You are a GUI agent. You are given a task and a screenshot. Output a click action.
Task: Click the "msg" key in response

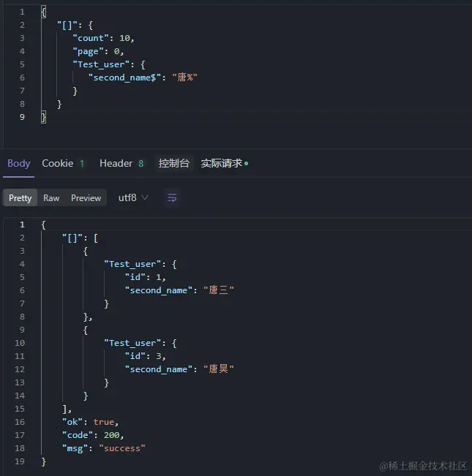pyautogui.click(x=75, y=448)
